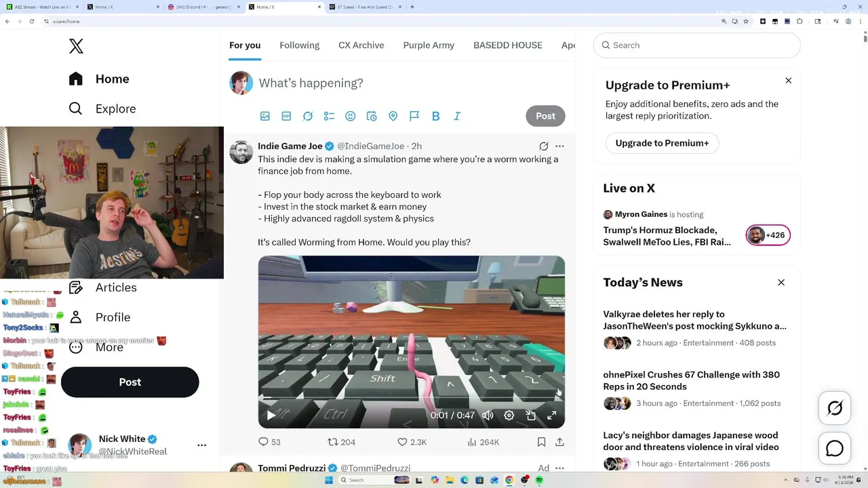Open the Windows Start menu
This screenshot has height=488, width=868.
coord(329,480)
